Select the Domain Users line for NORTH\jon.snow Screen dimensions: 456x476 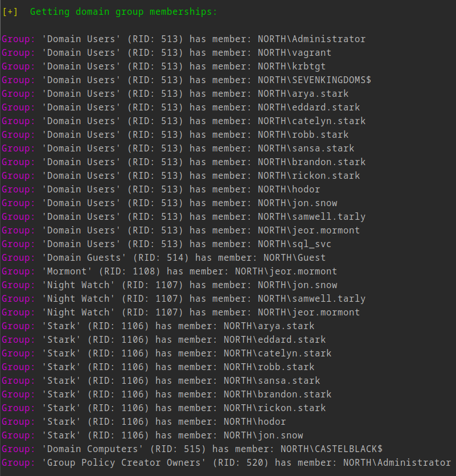click(x=170, y=203)
